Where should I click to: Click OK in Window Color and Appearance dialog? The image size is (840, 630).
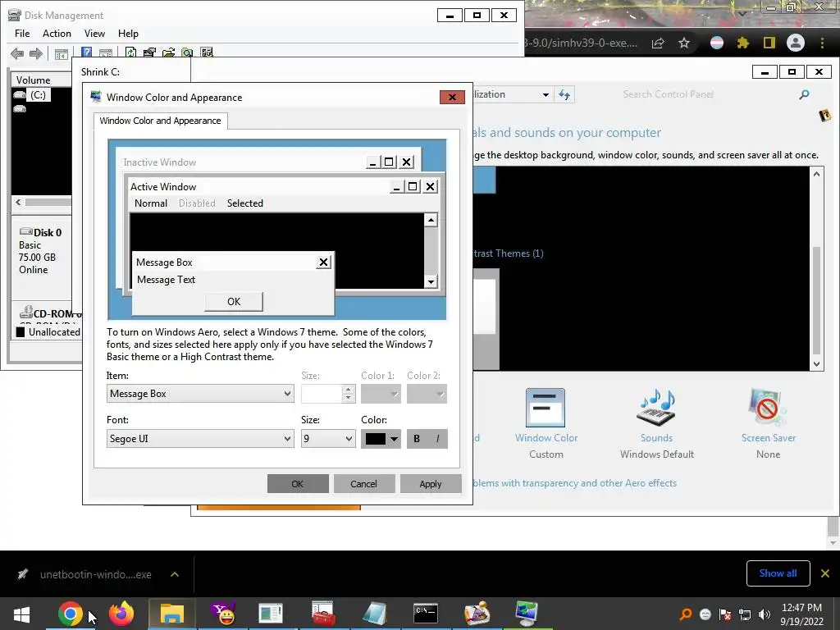pos(297,484)
